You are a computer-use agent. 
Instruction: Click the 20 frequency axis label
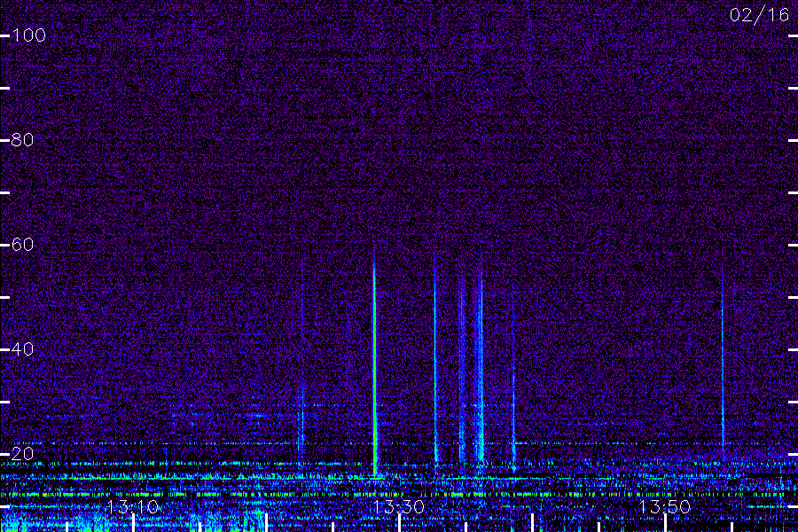coord(22,454)
